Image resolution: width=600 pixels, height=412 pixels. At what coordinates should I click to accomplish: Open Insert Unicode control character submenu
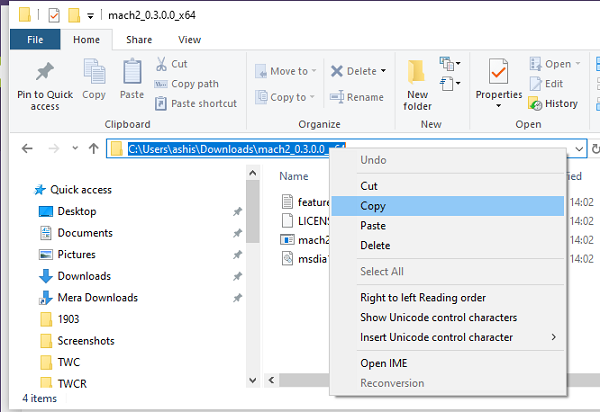click(448, 337)
